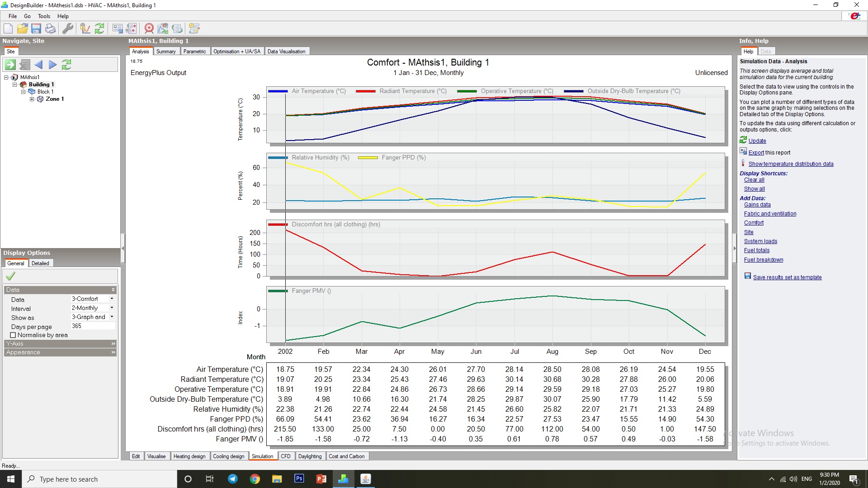868x488 pixels.
Task: Collapse the MAthsis1 site tree node
Action: pyautogui.click(x=6, y=77)
